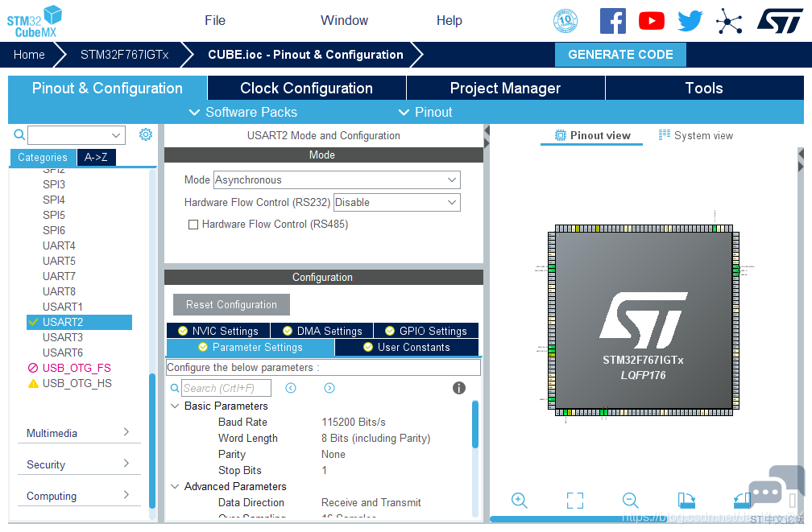Screen dimensions: 812x532
Task: Open ST Twitter icon
Action: (690, 21)
